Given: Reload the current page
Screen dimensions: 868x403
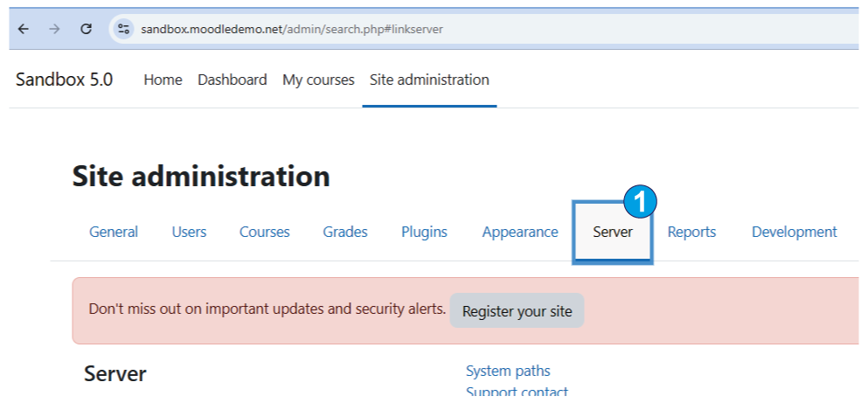Looking at the screenshot, I should click(x=86, y=29).
